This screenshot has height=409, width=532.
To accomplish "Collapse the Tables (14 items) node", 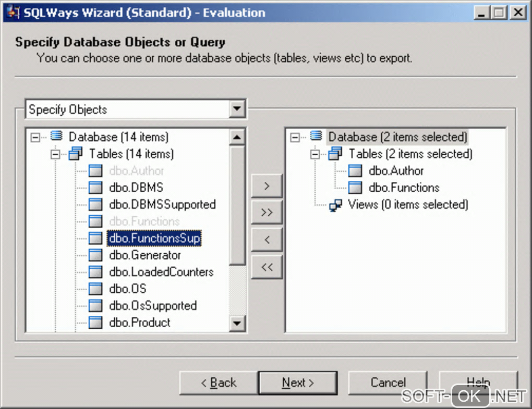I will click(x=55, y=155).
